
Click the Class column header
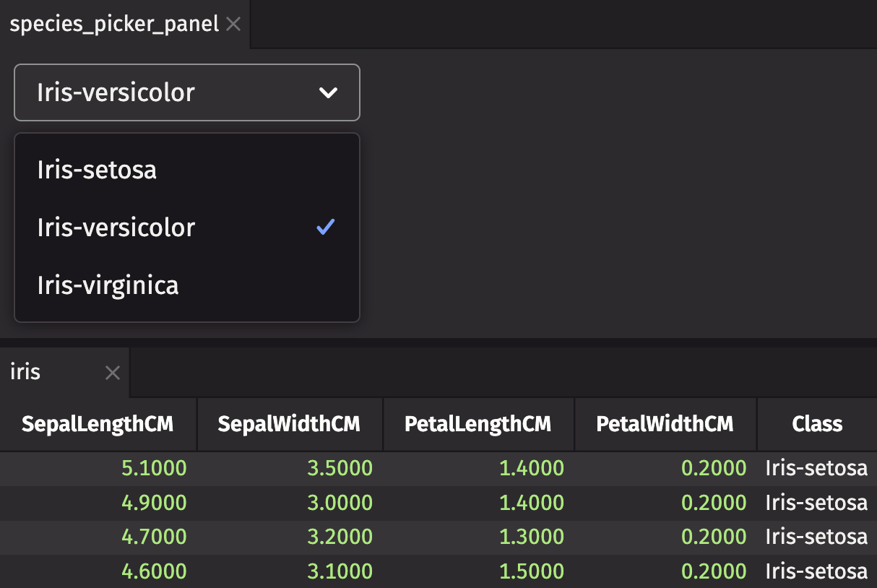click(x=816, y=424)
